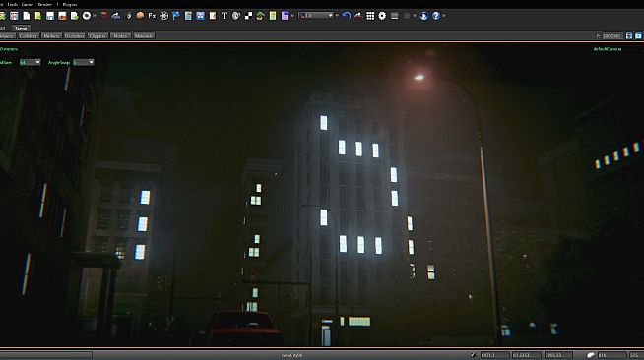Click the red-and-blue icon right of the far-plane field
This screenshot has width=644, height=360.
tap(629, 36)
